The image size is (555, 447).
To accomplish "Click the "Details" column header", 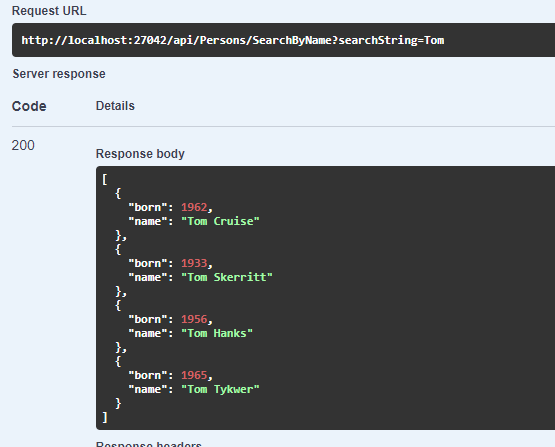I will pos(115,106).
